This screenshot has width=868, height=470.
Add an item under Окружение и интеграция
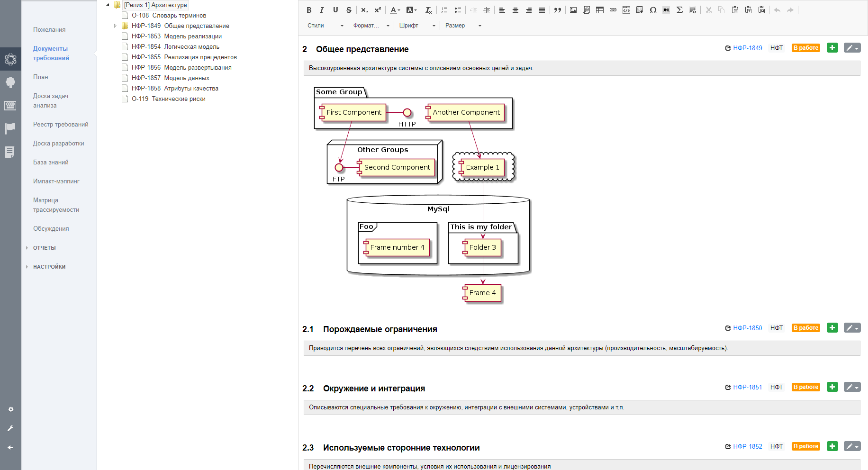tap(832, 387)
